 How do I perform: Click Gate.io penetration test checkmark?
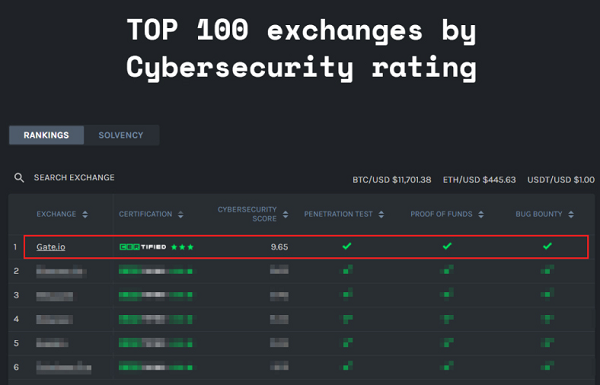[347, 246]
